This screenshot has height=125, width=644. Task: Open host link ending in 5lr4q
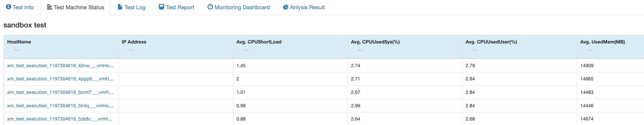pyautogui.click(x=60, y=106)
